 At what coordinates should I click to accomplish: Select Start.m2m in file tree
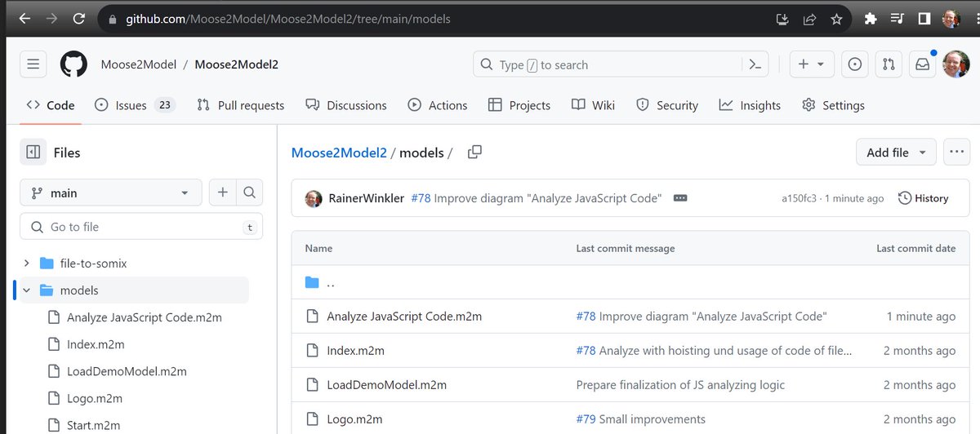tap(93, 425)
